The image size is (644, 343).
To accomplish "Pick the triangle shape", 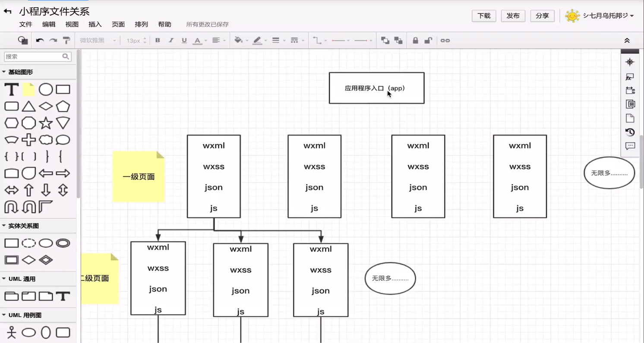I will tap(28, 106).
